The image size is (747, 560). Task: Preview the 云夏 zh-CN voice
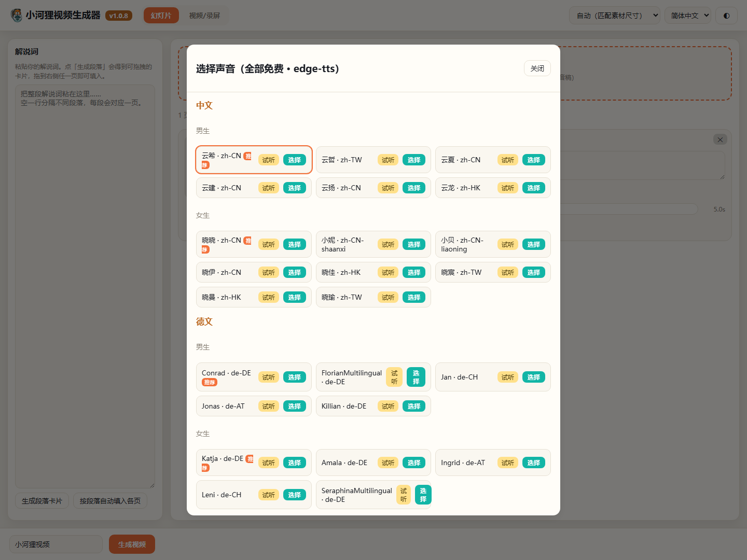pyautogui.click(x=508, y=160)
